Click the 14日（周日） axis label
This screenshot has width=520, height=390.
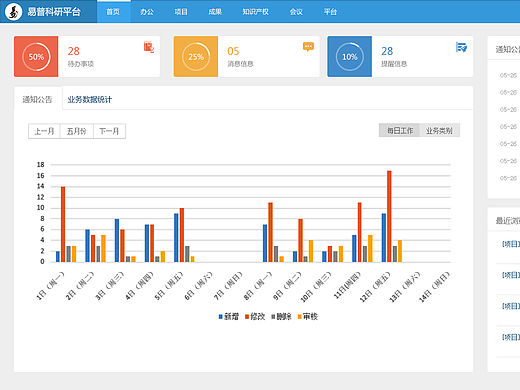point(434,287)
